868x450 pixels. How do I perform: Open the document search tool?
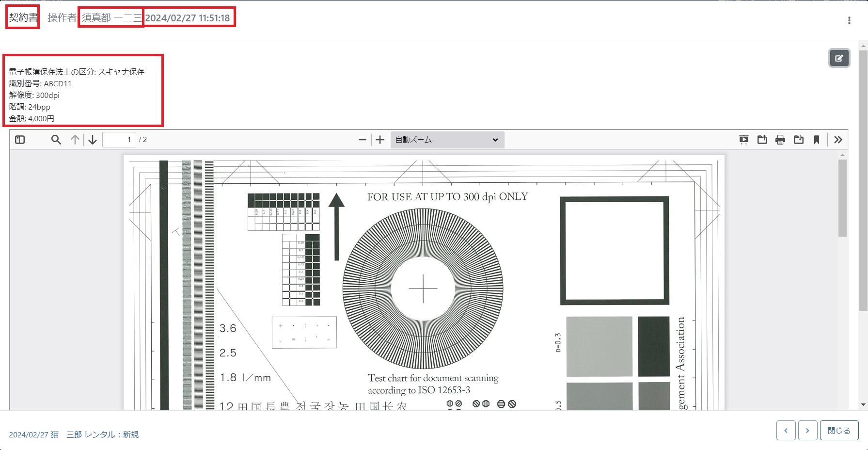(x=56, y=140)
